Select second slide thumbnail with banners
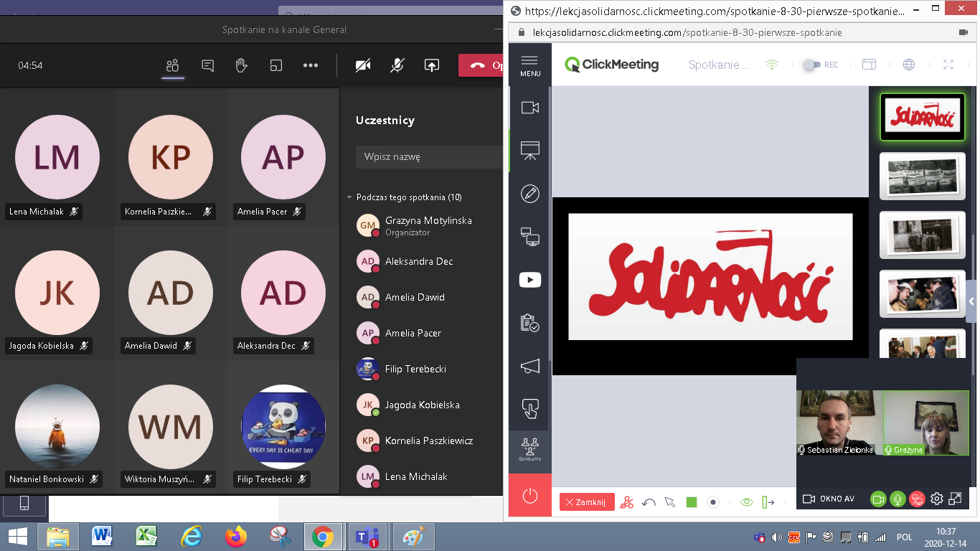Screen dimensions: 980x551 point(922,176)
